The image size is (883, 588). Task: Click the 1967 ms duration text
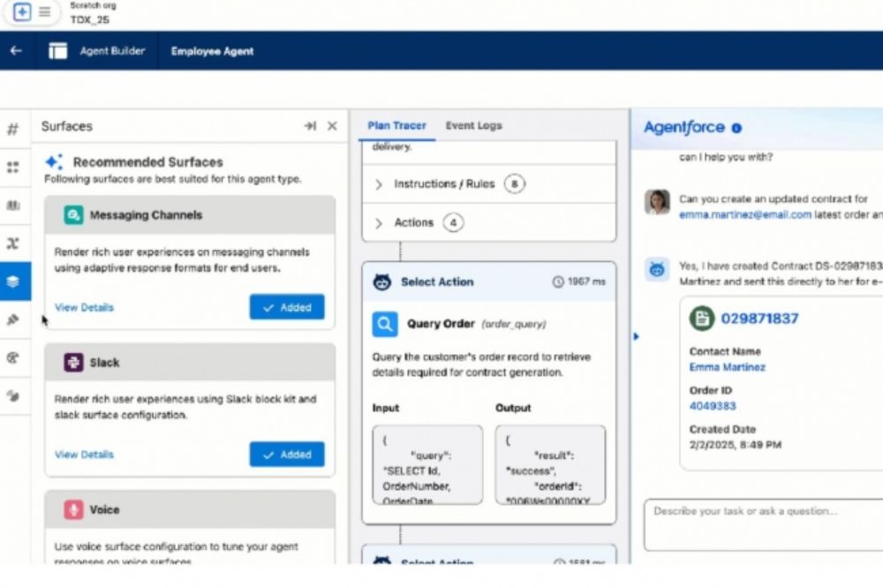coord(586,282)
